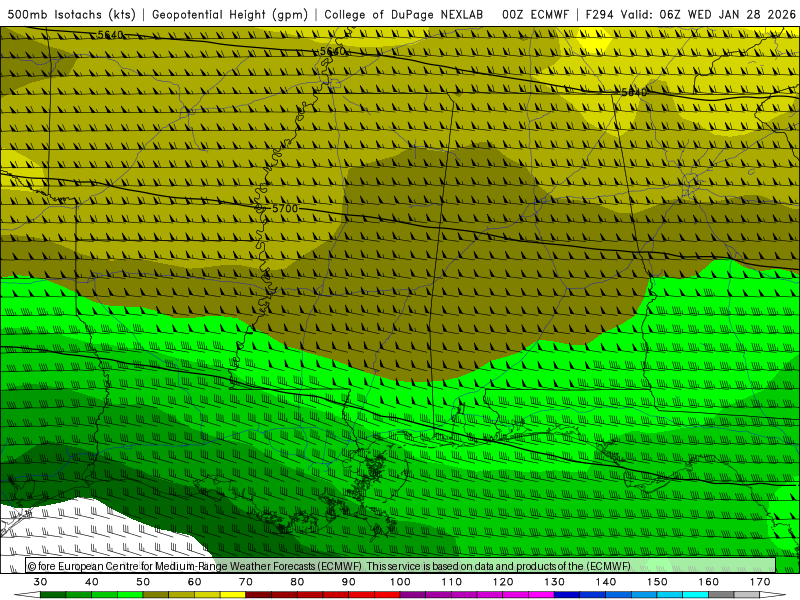800x600 pixels.
Task: Click the bright yellow swatch just before 70
Action: (233, 595)
